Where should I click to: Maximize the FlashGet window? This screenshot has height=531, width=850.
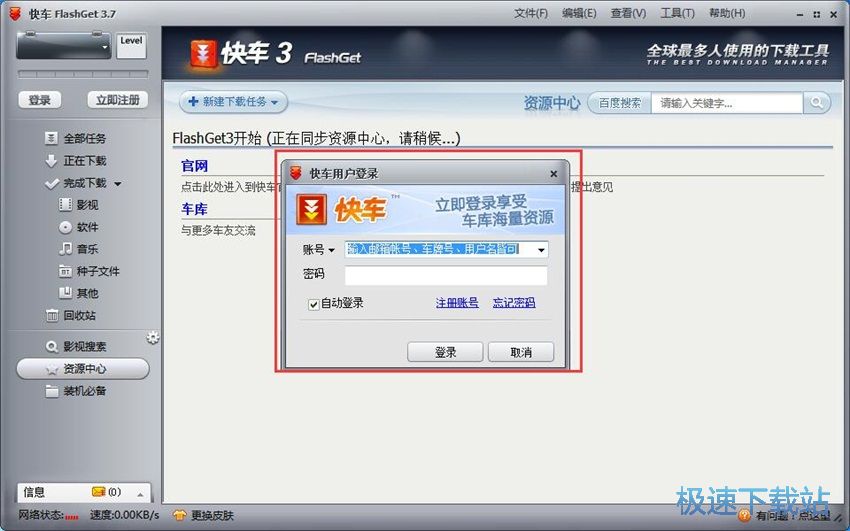816,15
